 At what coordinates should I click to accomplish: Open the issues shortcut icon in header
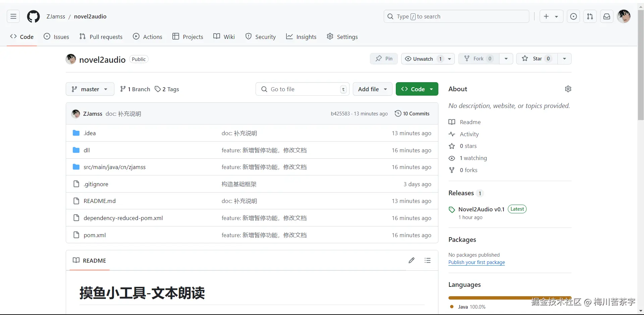coord(574,16)
